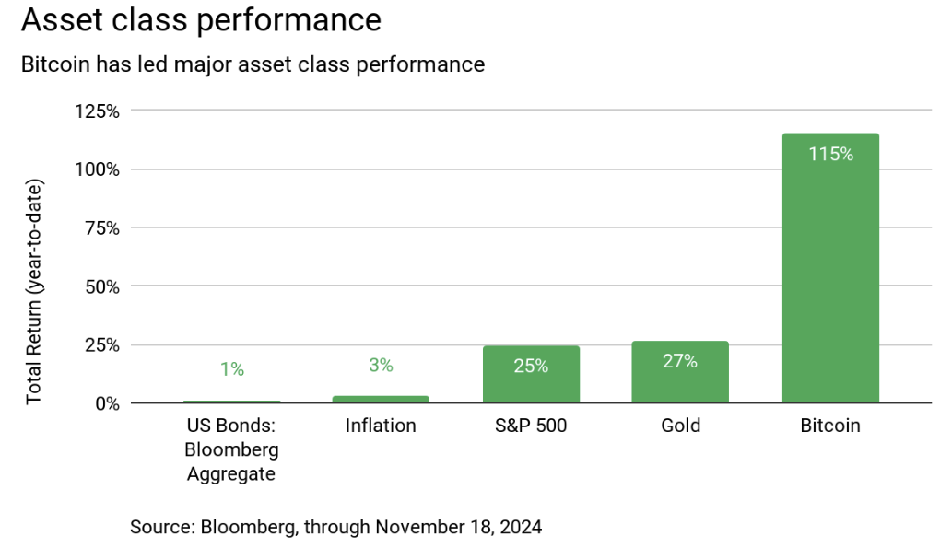The width and height of the screenshot is (940, 560).
Task: Click the "Asset class performance" chart title
Action: coord(201,21)
